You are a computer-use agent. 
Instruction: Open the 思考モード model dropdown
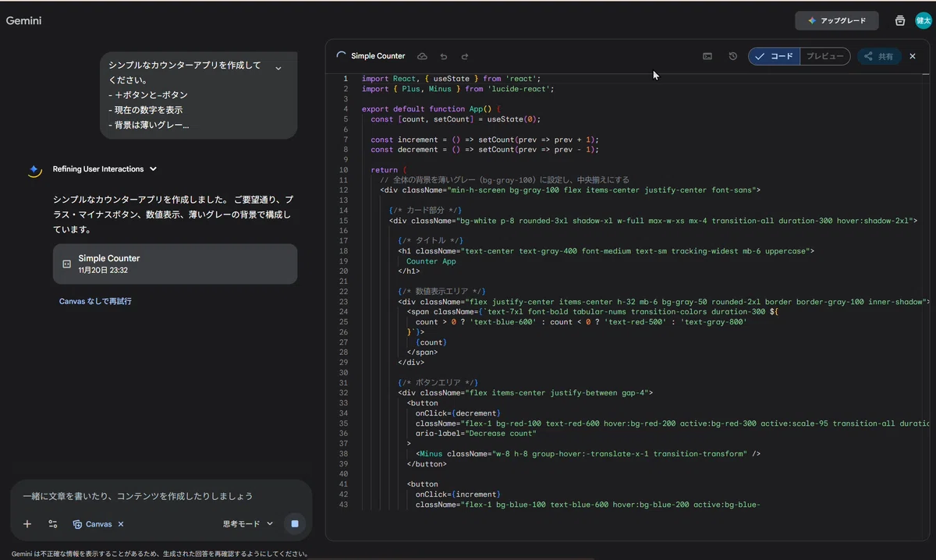point(248,524)
